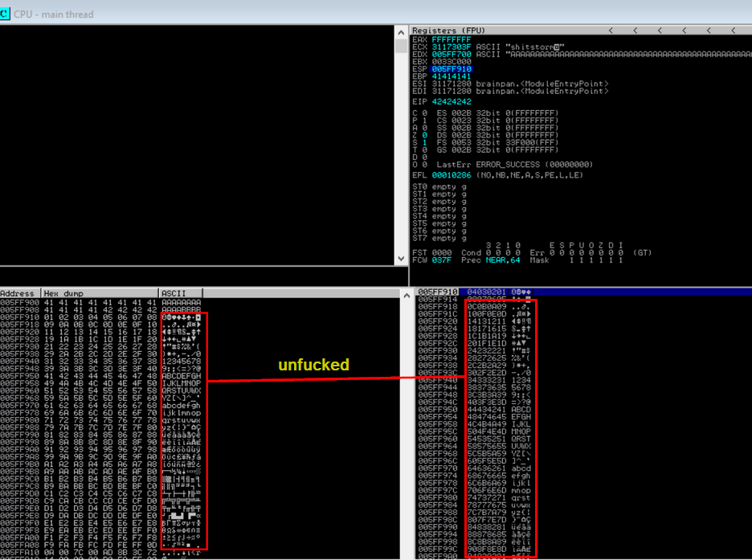This screenshot has height=560, width=752.
Task: Select the highlighted stack row 005FF910 04030201
Action: coord(582,292)
